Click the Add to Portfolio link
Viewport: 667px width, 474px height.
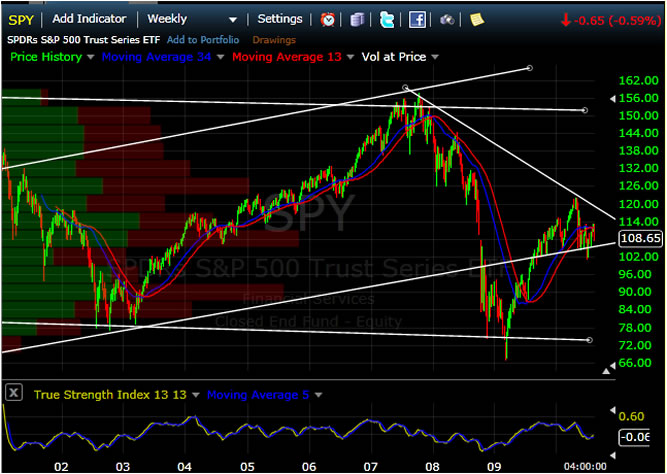click(205, 39)
